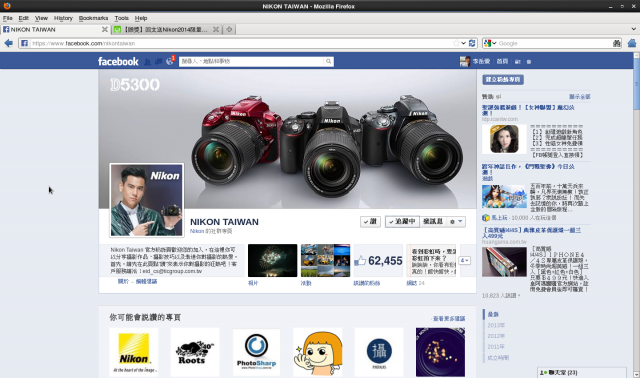The height and width of the screenshot is (378, 640).
Task: Click the user profile picture in the blue bar
Action: tap(464, 61)
